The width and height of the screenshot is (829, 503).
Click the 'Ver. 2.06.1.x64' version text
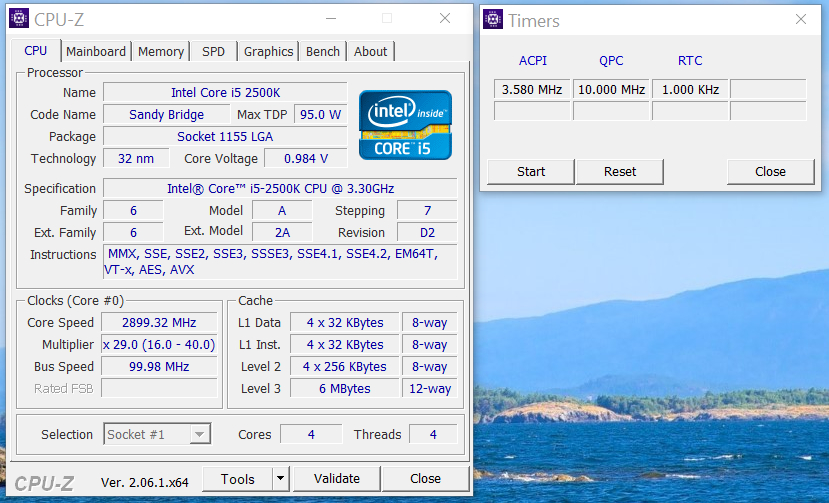tap(144, 482)
